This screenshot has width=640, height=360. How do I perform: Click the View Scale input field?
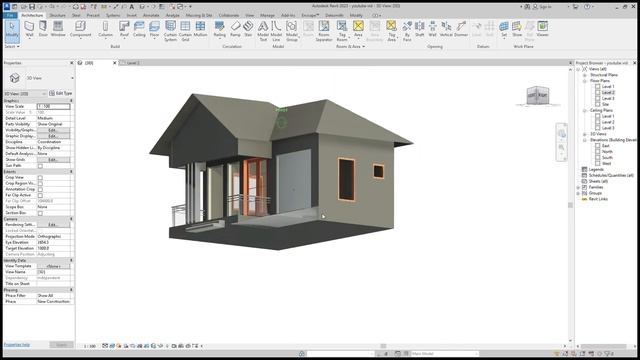(x=53, y=107)
